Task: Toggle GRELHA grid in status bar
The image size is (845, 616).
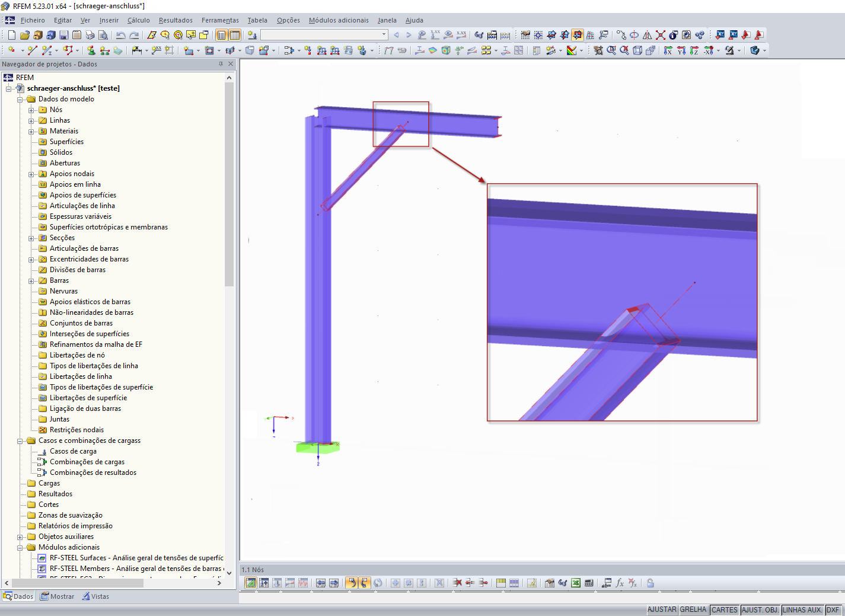Action: pyautogui.click(x=694, y=609)
